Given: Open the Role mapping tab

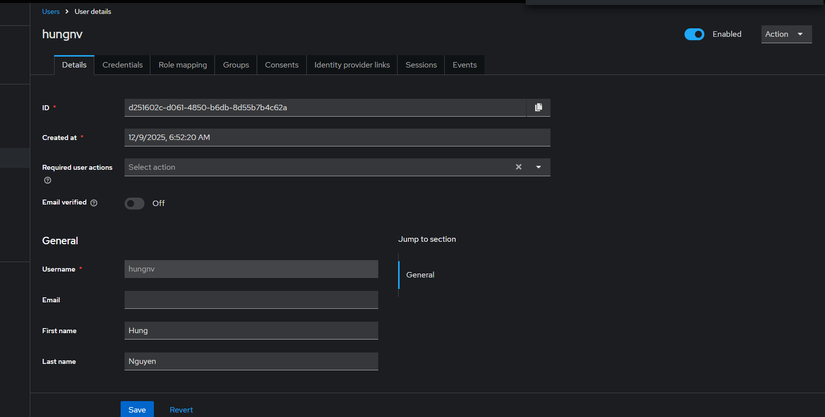Looking at the screenshot, I should 183,65.
